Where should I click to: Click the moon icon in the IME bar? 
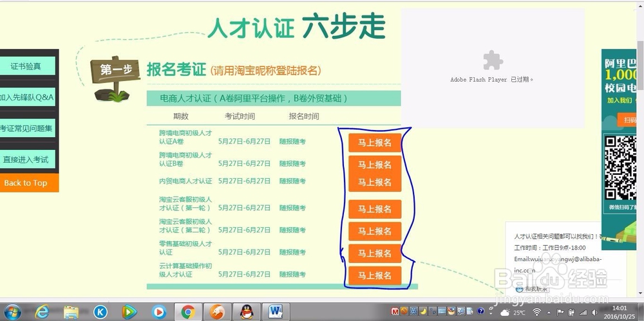point(423,311)
